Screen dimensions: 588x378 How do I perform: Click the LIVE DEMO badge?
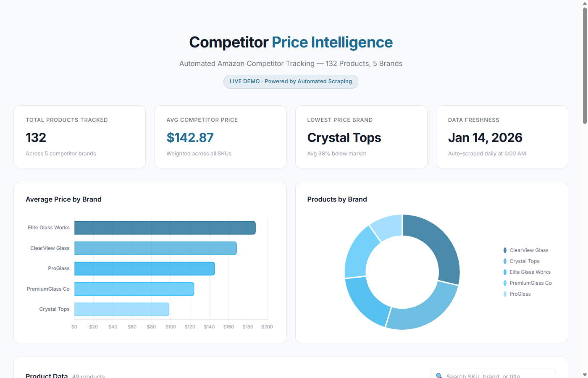[291, 81]
